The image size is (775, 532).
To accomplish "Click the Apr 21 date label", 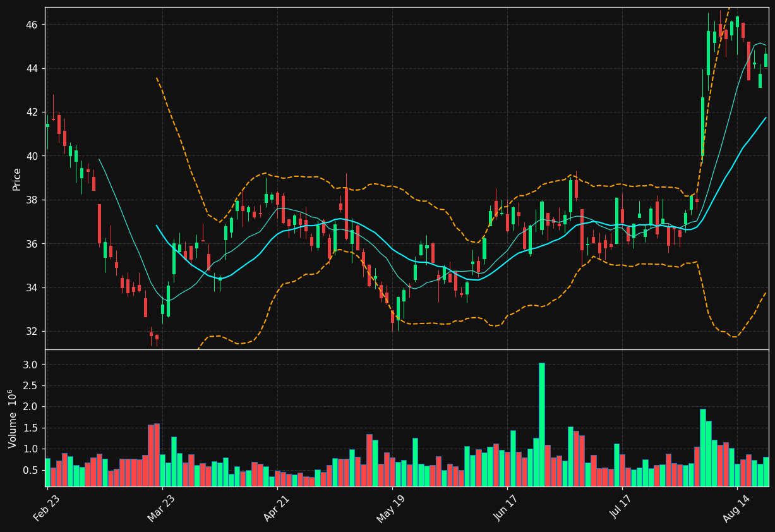I will (x=277, y=507).
